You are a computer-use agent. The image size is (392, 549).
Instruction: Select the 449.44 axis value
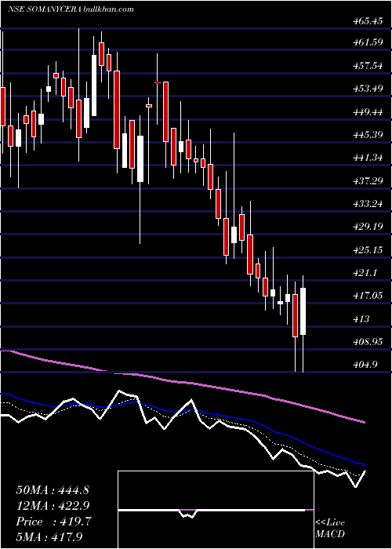[x=368, y=112]
